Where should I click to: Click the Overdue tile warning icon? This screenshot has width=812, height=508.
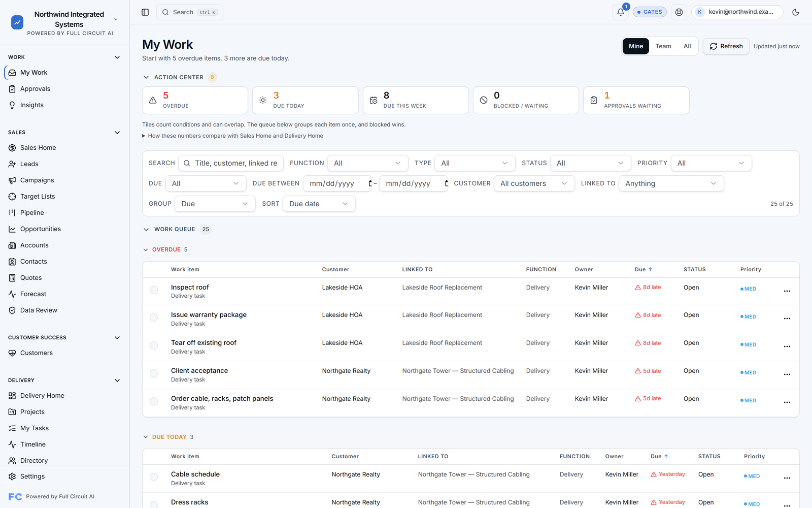click(x=153, y=100)
